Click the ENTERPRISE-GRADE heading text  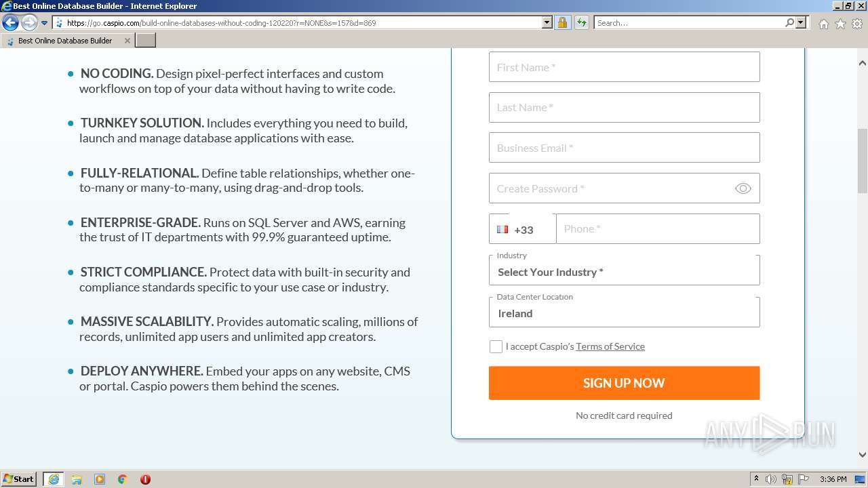point(140,222)
